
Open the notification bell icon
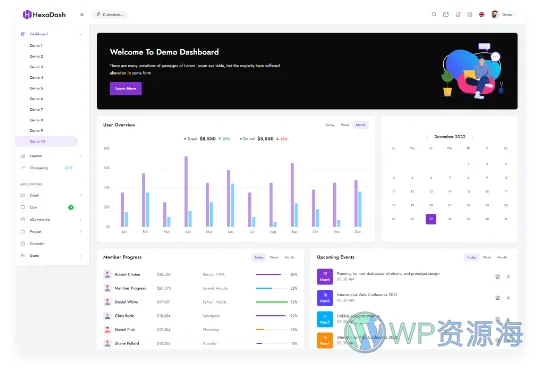tap(458, 14)
